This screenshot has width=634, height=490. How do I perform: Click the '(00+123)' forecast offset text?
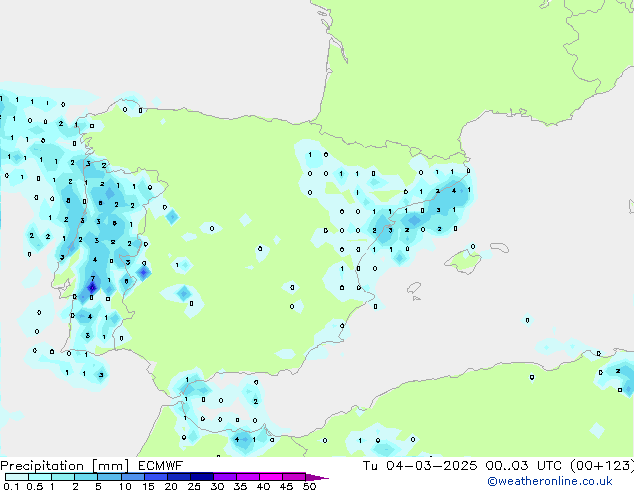[x=602, y=466]
